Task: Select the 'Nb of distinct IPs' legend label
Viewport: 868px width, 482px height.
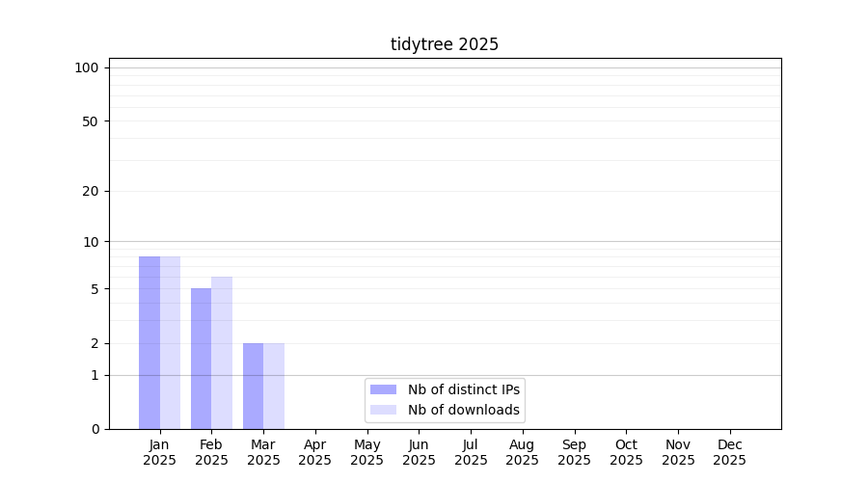Action: pos(464,389)
